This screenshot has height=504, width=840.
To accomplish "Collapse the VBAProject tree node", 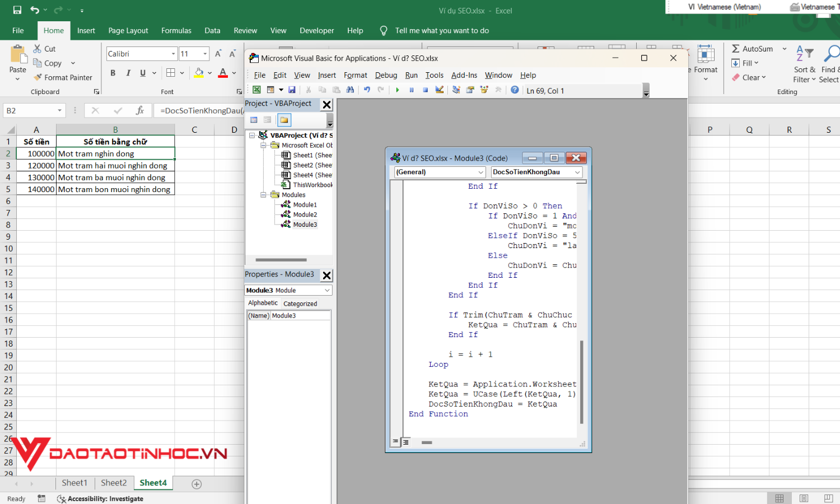I will pos(252,136).
